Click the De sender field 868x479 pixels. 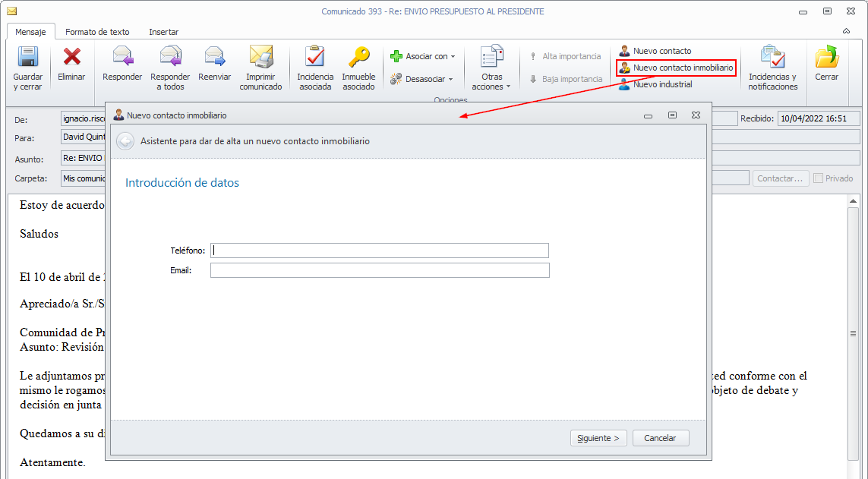pyautogui.click(x=83, y=118)
